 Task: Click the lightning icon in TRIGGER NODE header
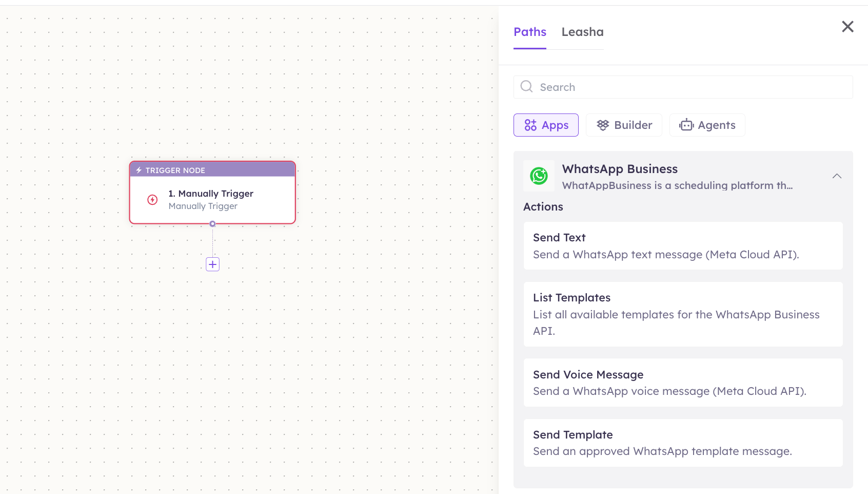(x=139, y=170)
